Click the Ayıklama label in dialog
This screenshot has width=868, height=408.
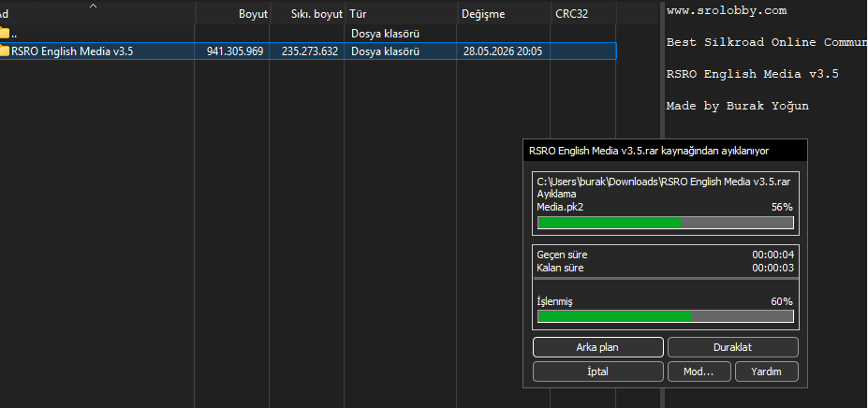point(556,195)
